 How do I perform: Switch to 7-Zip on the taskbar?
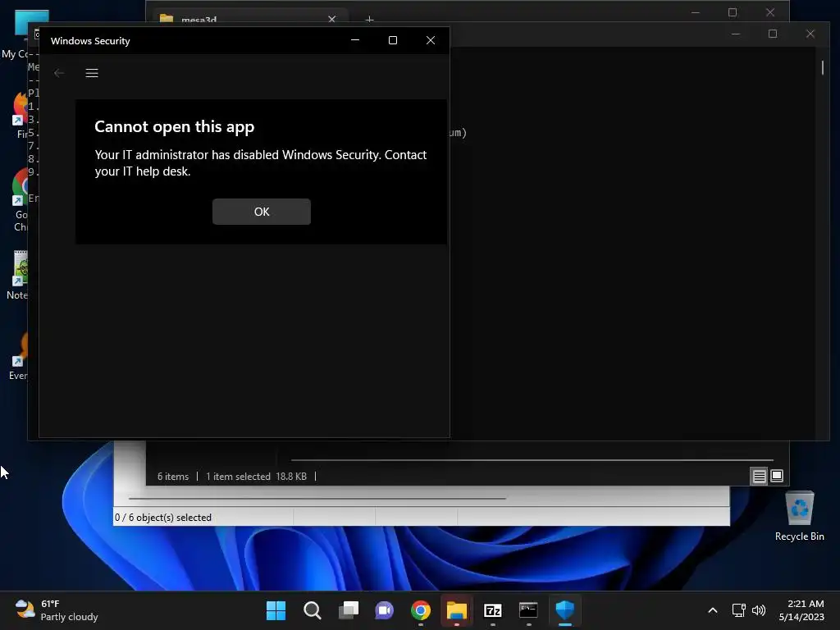[492, 610]
